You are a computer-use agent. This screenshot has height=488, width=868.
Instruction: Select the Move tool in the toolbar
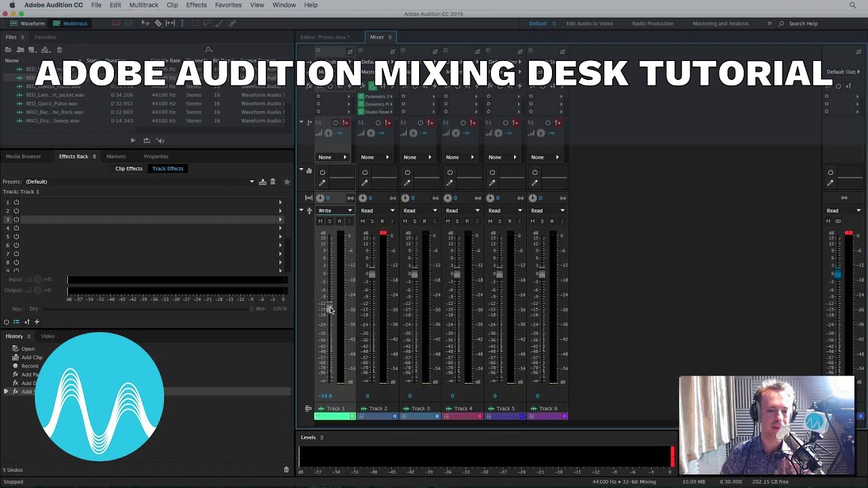pyautogui.click(x=146, y=23)
